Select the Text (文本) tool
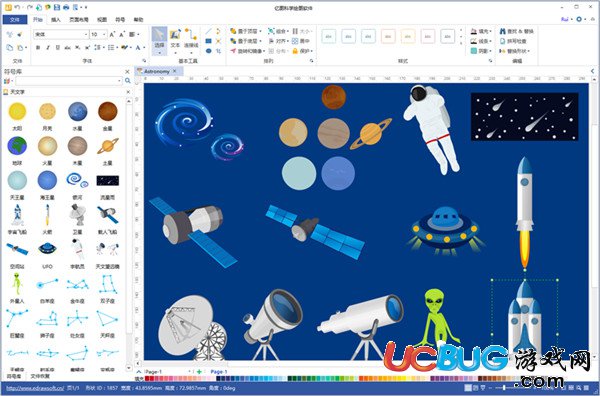Viewport: 600px width, 396px height. point(175,38)
